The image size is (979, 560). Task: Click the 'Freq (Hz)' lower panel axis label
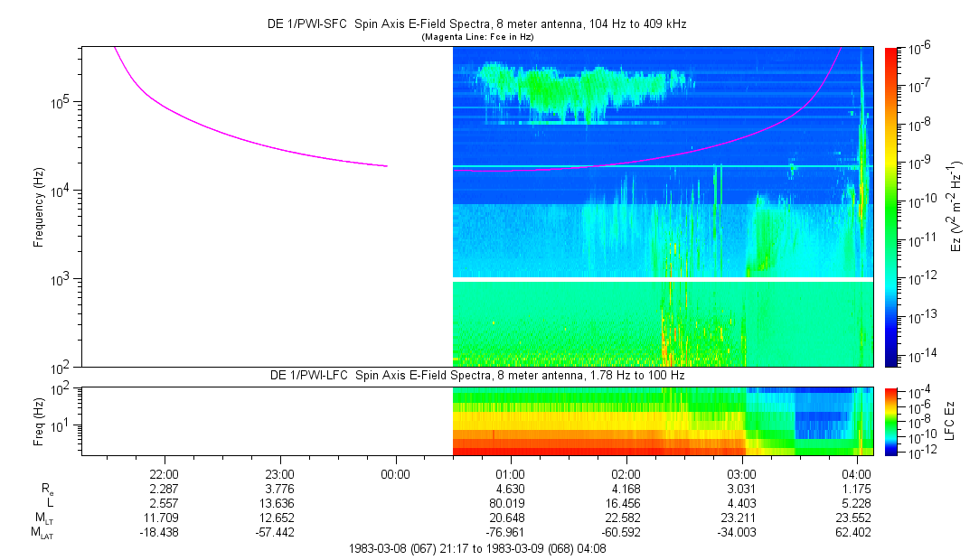[40, 420]
